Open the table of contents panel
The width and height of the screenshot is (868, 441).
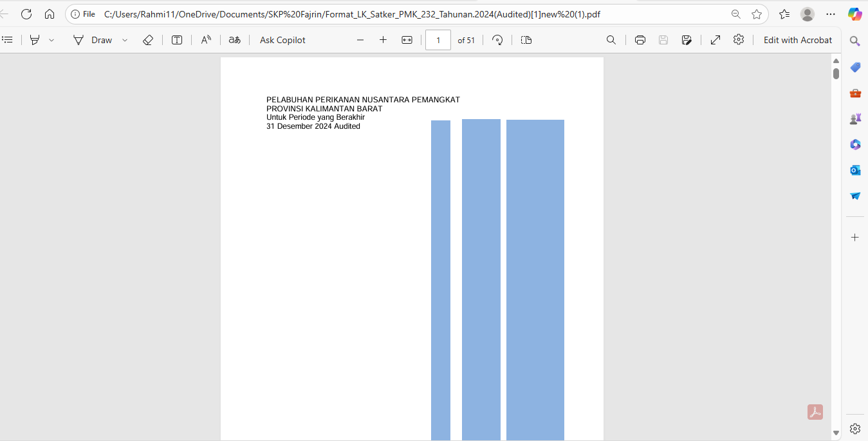pos(8,40)
